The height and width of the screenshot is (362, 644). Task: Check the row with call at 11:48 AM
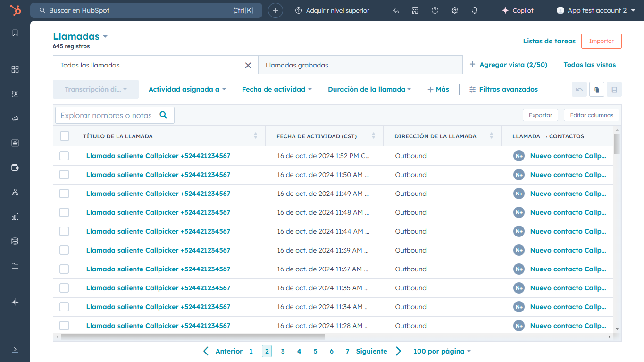tap(64, 212)
